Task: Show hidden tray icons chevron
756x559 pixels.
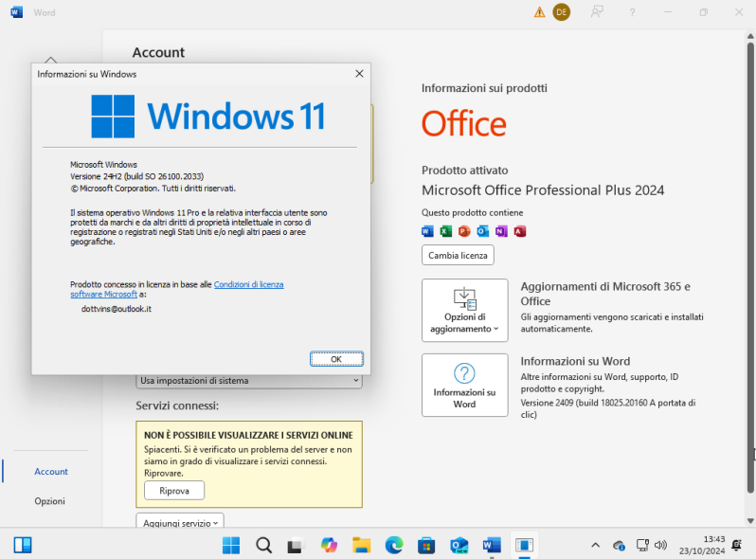Action: (596, 545)
